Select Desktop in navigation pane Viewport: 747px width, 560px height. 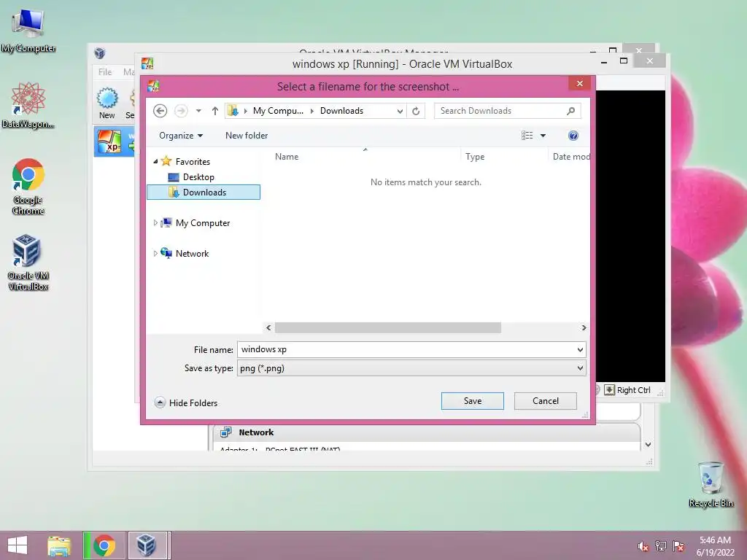click(198, 177)
